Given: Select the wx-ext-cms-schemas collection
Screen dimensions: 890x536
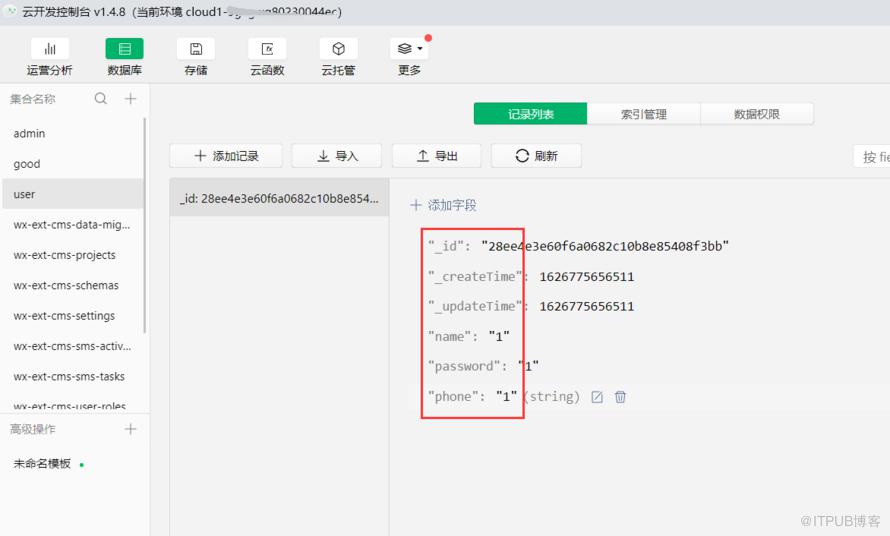Looking at the screenshot, I should (x=73, y=286).
